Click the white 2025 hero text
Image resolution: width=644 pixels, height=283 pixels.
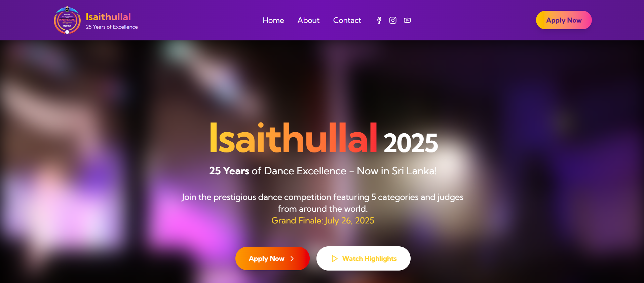coord(411,143)
